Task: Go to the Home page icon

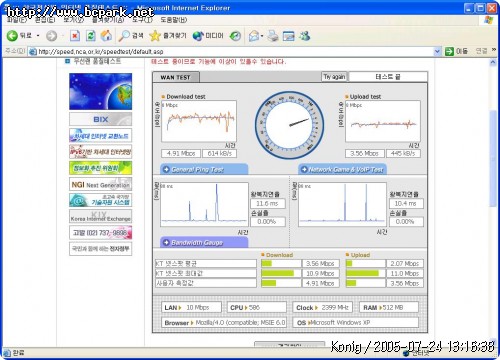Action: tap(106, 35)
